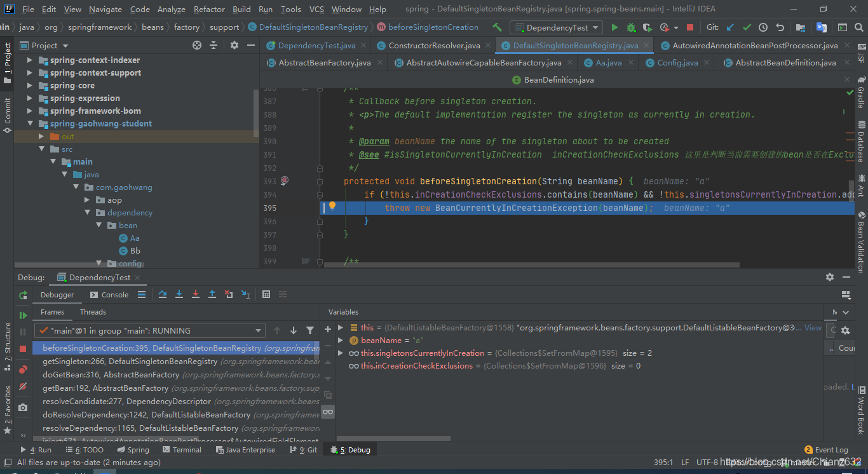Open the Analyze menu

tap(170, 10)
